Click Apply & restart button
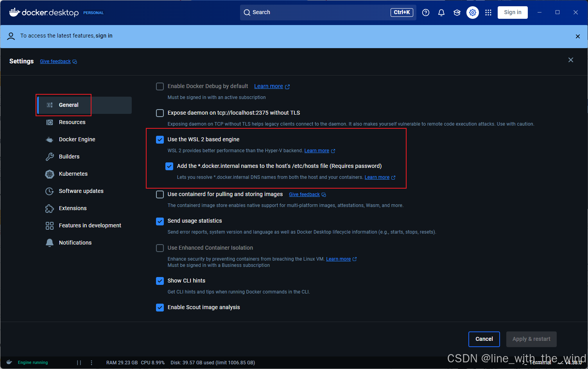The width and height of the screenshot is (588, 369). point(531,339)
